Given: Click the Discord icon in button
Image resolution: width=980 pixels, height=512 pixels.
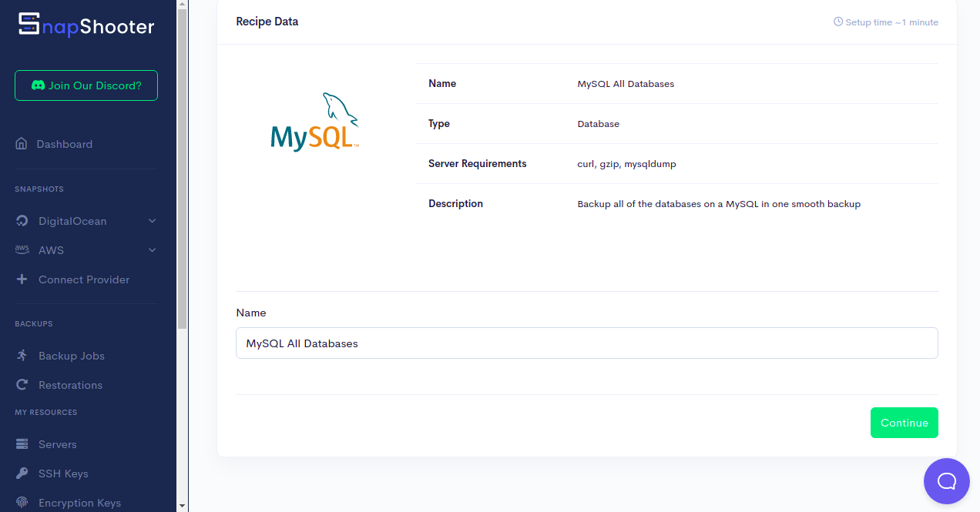Looking at the screenshot, I should (38, 85).
